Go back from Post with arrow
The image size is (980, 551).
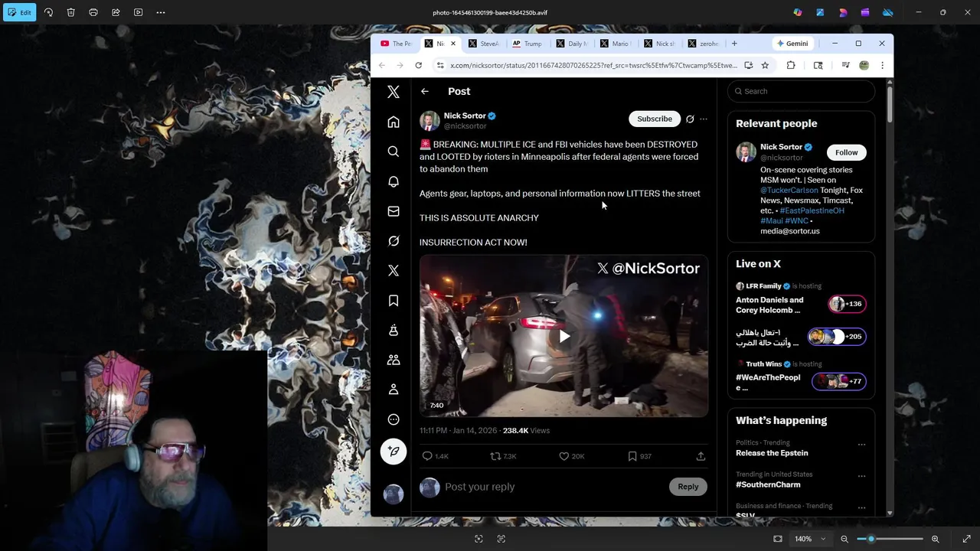point(425,91)
